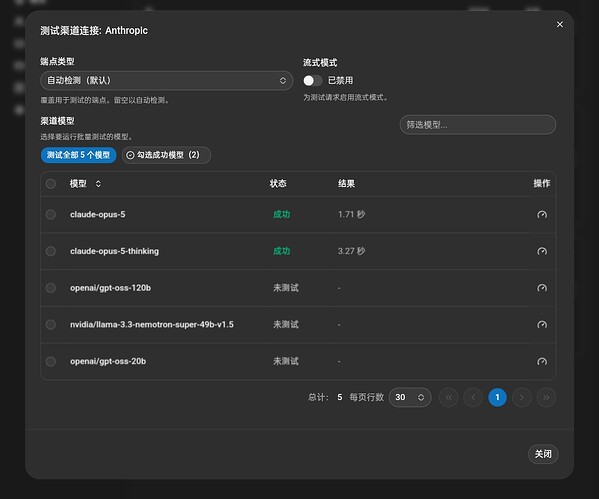Go to last page in pagination
This screenshot has width=599, height=499.
point(546,397)
